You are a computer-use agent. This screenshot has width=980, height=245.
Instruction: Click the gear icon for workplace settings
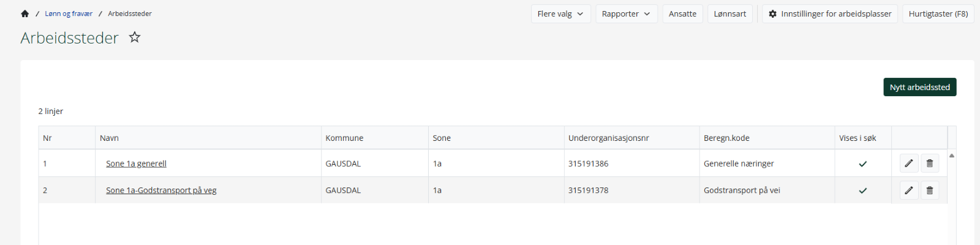(x=773, y=14)
